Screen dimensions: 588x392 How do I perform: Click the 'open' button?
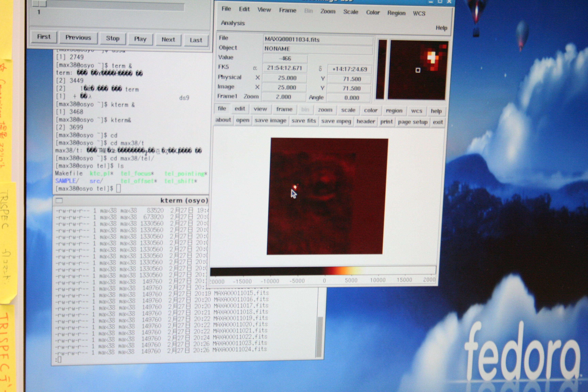pos(242,120)
